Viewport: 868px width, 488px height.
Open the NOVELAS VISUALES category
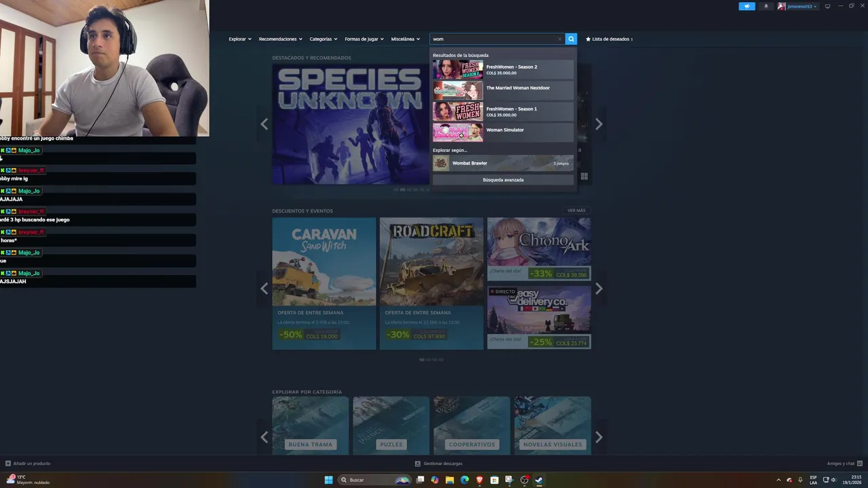tap(553, 426)
